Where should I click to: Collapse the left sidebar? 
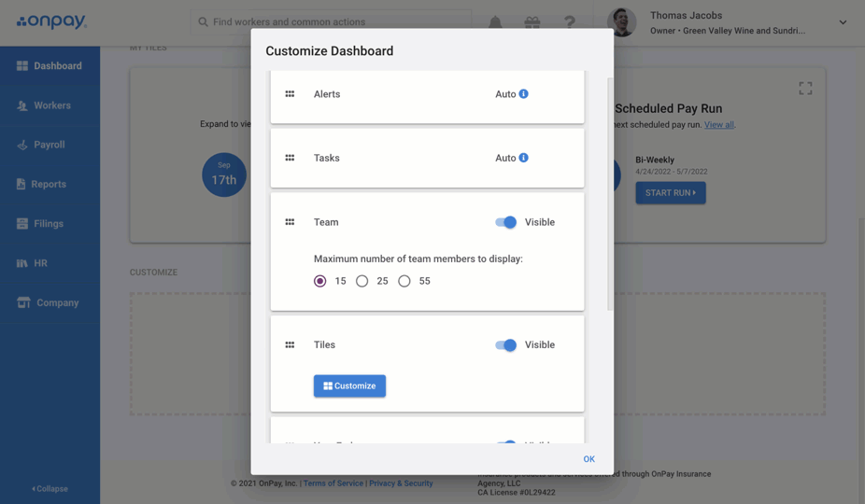[x=50, y=488]
